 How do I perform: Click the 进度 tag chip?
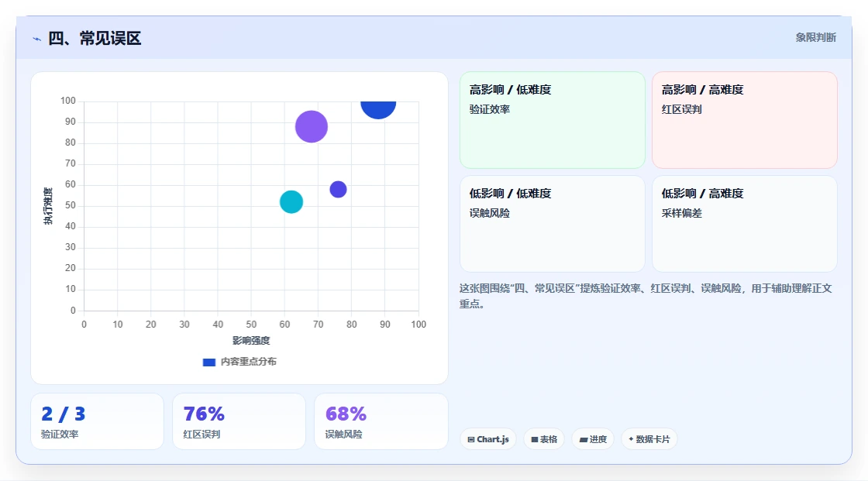tap(593, 439)
